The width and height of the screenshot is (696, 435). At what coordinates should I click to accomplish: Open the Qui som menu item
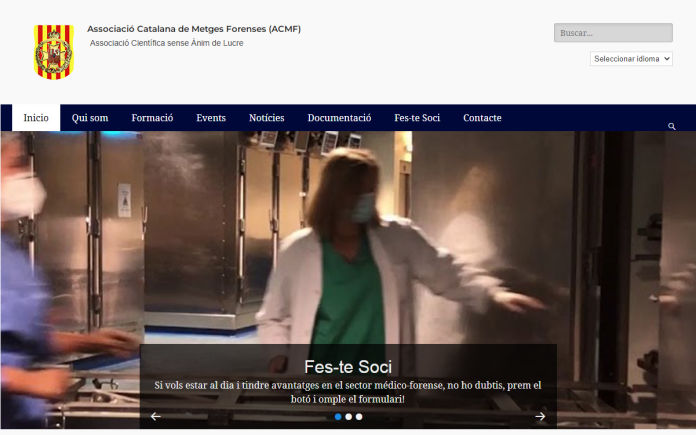point(90,118)
